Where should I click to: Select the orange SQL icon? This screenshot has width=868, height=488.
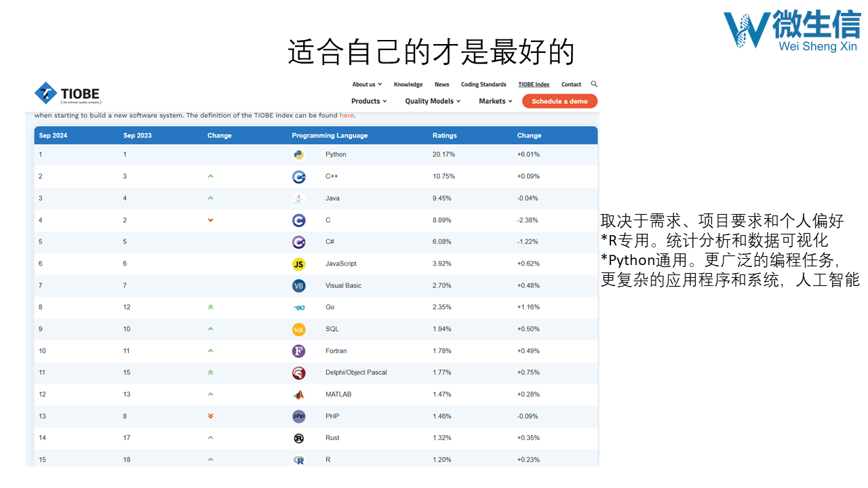(x=298, y=329)
